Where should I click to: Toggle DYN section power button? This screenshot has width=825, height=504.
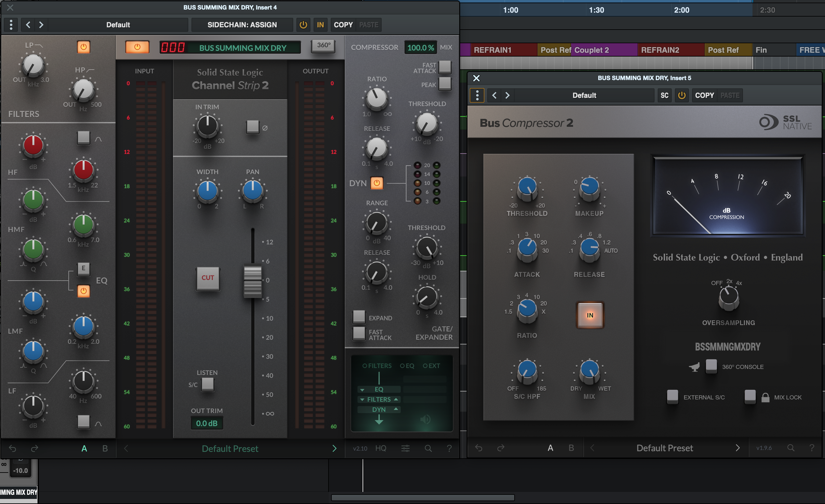pos(377,183)
